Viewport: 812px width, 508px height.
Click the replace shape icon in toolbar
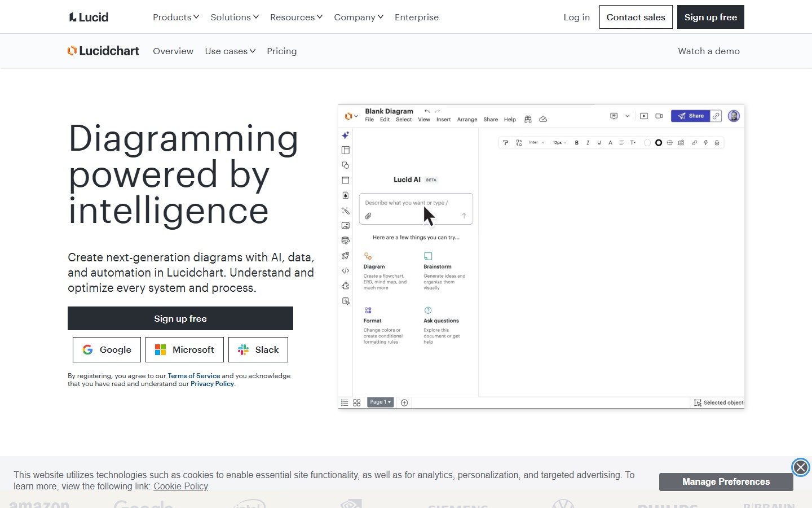point(519,143)
